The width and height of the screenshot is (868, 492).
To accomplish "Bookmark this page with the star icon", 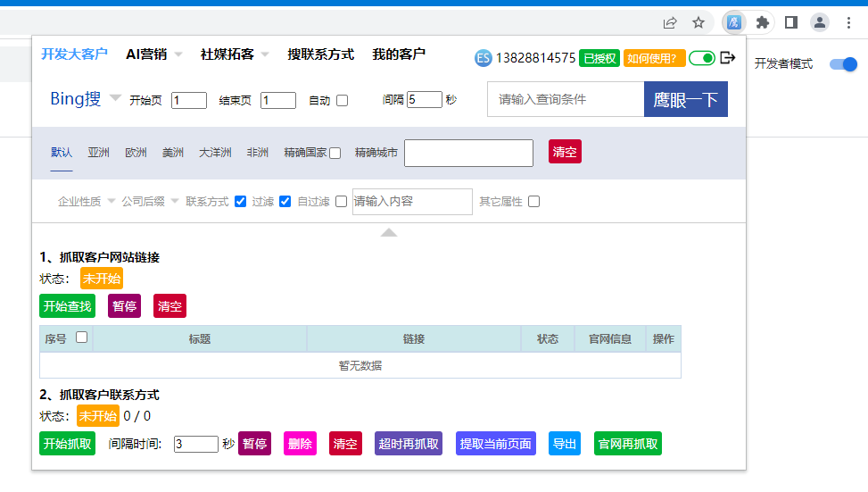I will 699,22.
